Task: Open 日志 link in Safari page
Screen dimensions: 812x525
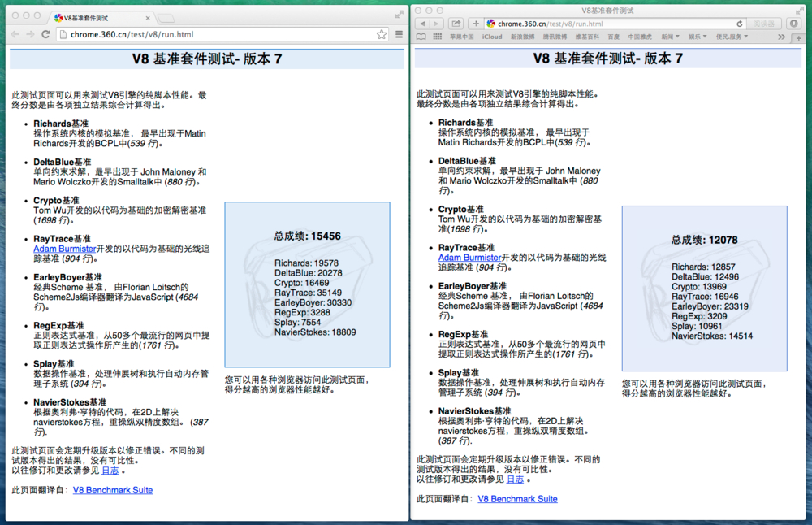Action: (x=515, y=479)
